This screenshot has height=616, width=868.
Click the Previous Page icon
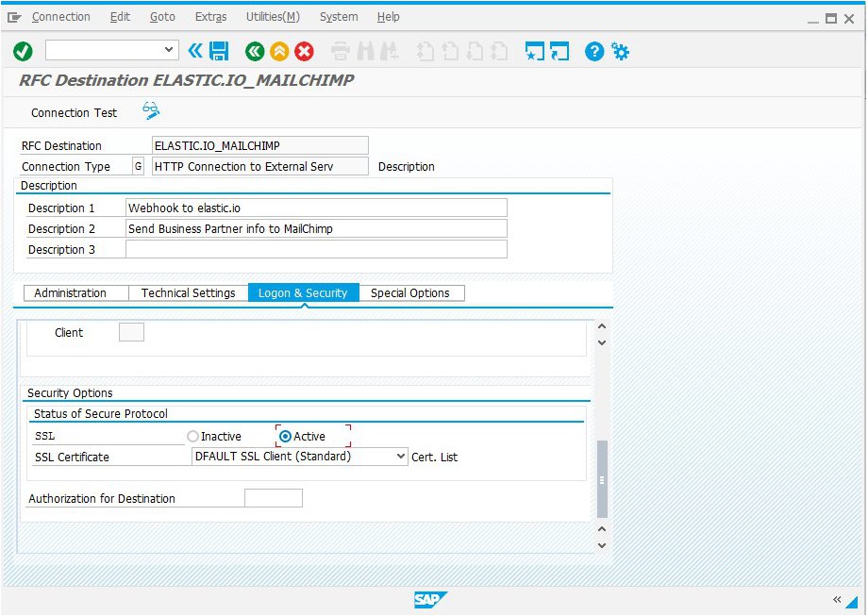[x=450, y=52]
